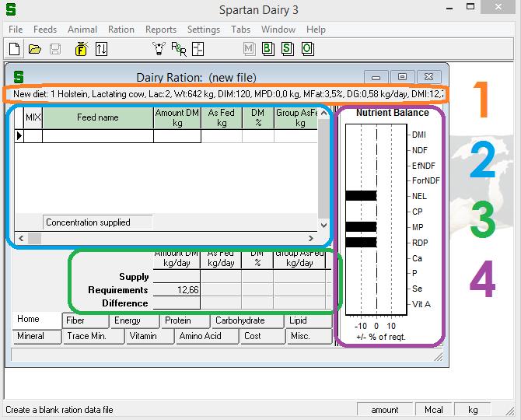Image resolution: width=521 pixels, height=420 pixels.
Task: Open the File menu
Action: [16, 30]
